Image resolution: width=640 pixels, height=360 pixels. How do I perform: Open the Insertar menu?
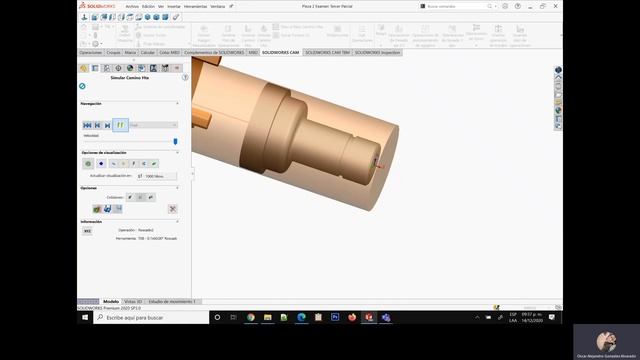[x=174, y=7]
